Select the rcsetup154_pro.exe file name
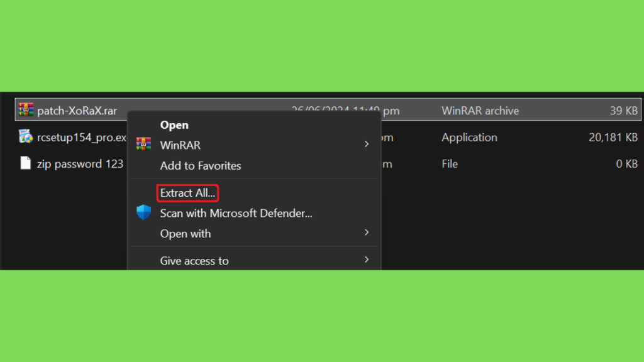This screenshot has height=362, width=644. click(82, 138)
